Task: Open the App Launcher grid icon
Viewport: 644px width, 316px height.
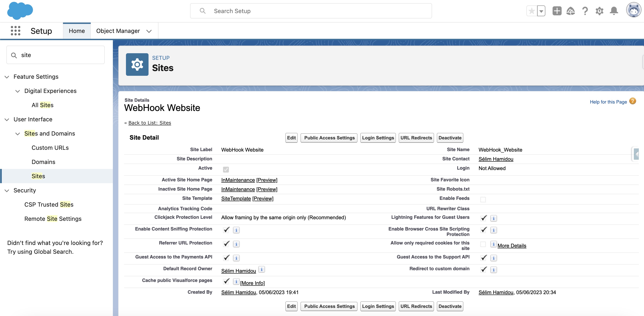Action: (16, 31)
